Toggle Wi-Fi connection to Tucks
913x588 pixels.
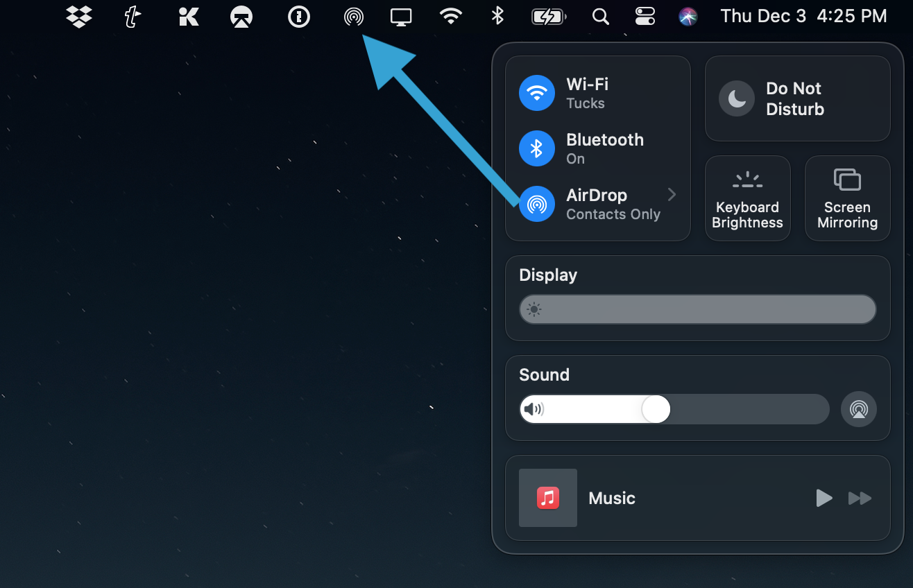(x=536, y=92)
